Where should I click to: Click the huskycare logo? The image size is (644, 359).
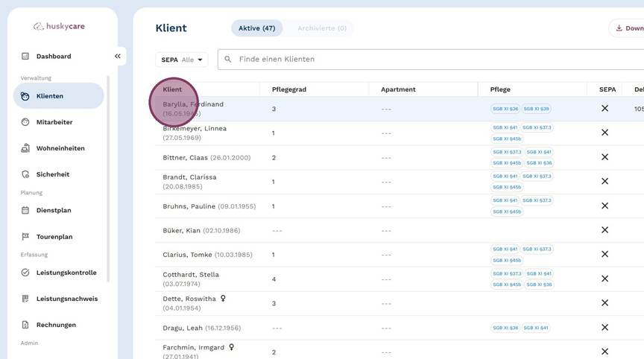pos(59,26)
